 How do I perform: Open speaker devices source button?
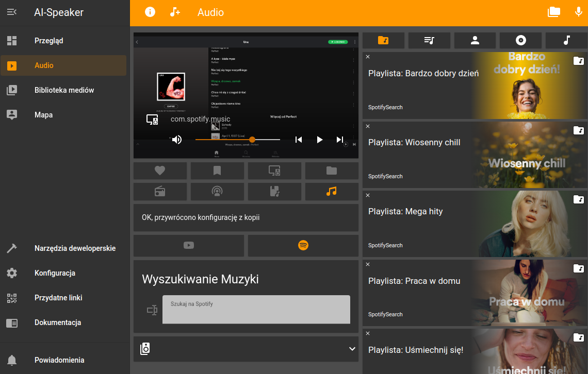click(x=274, y=171)
